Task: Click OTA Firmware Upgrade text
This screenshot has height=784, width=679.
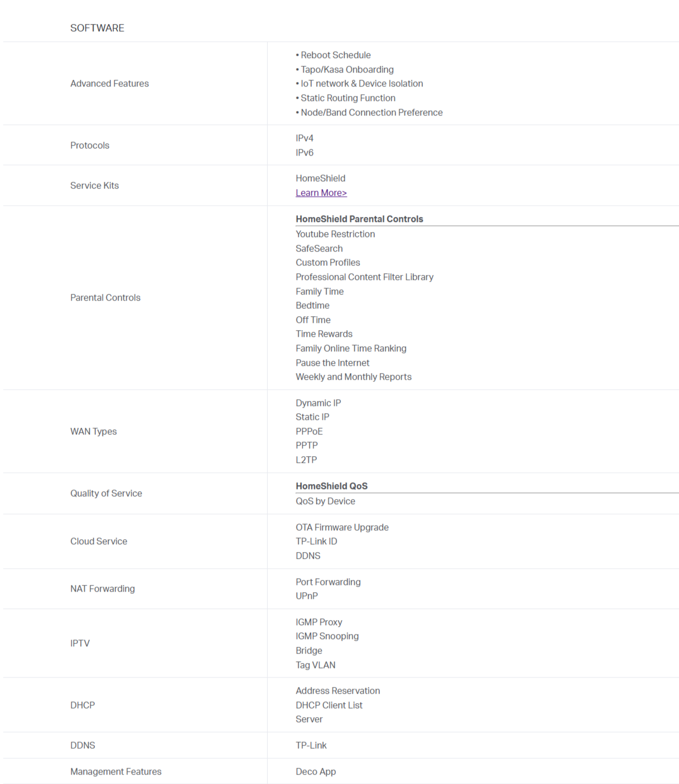Action: pos(342,527)
